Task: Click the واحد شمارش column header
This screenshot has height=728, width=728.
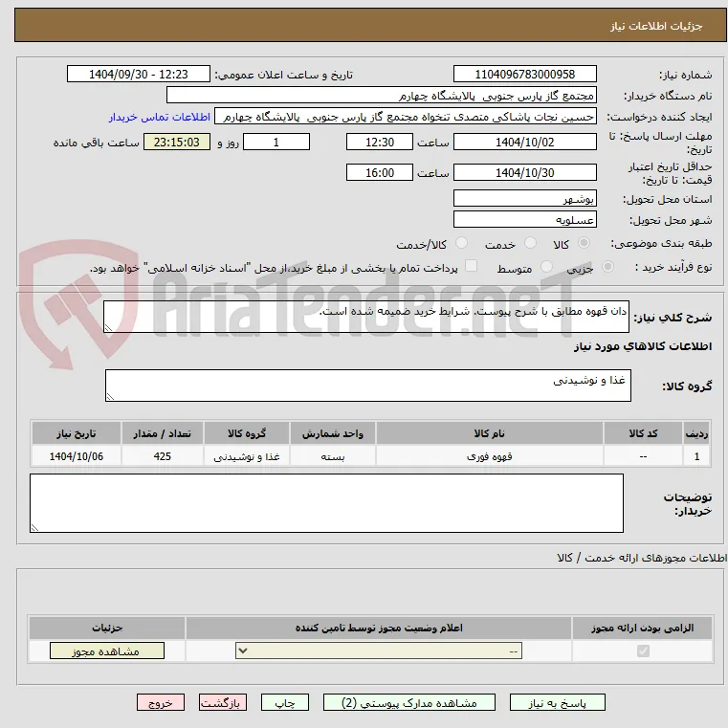Action: click(332, 433)
